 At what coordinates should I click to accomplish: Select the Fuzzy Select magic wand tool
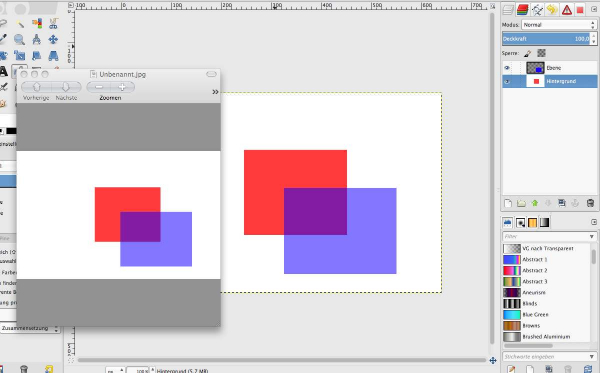(20, 24)
